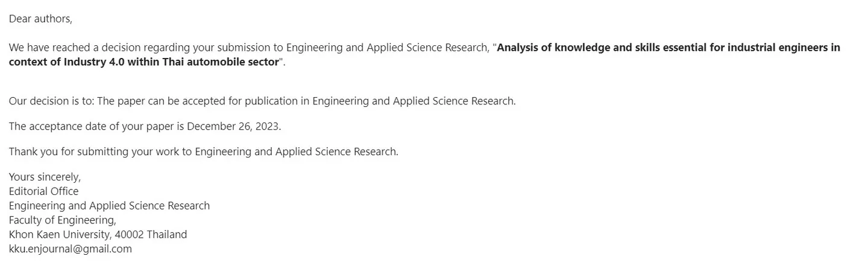
Task: Click the bold paper title text
Action: [424, 54]
